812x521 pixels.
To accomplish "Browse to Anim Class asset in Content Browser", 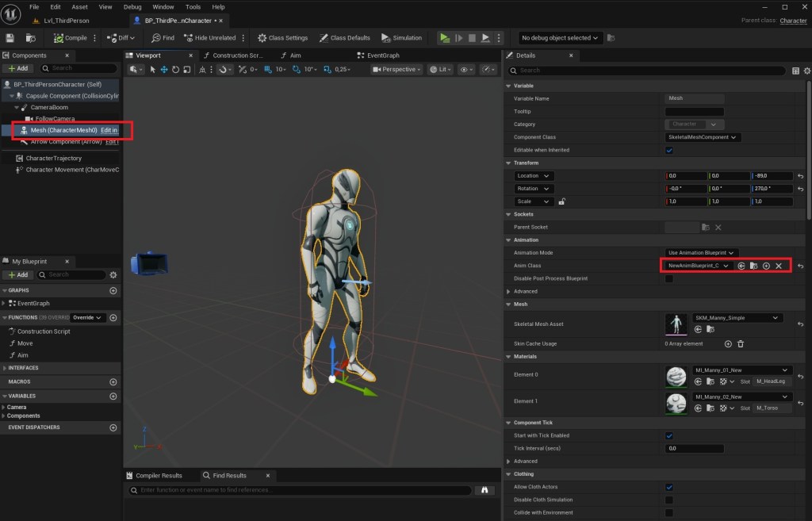I will coord(753,266).
